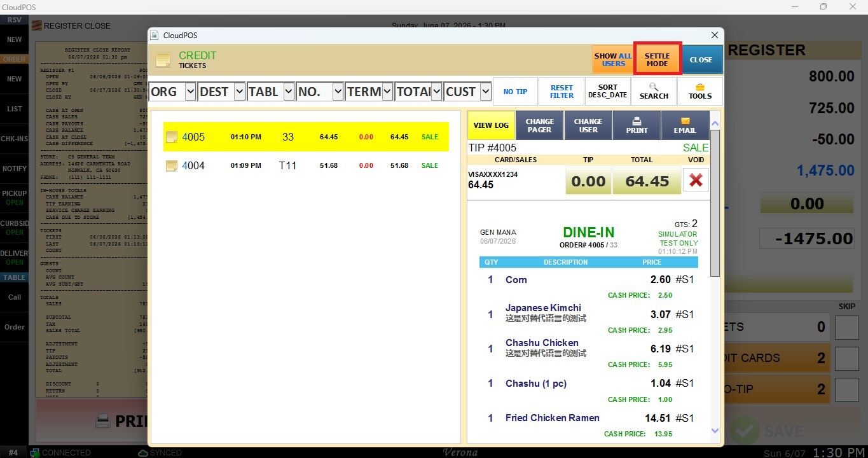Open the ORG filter dropdown
This screenshot has width=868, height=458.
tap(190, 92)
